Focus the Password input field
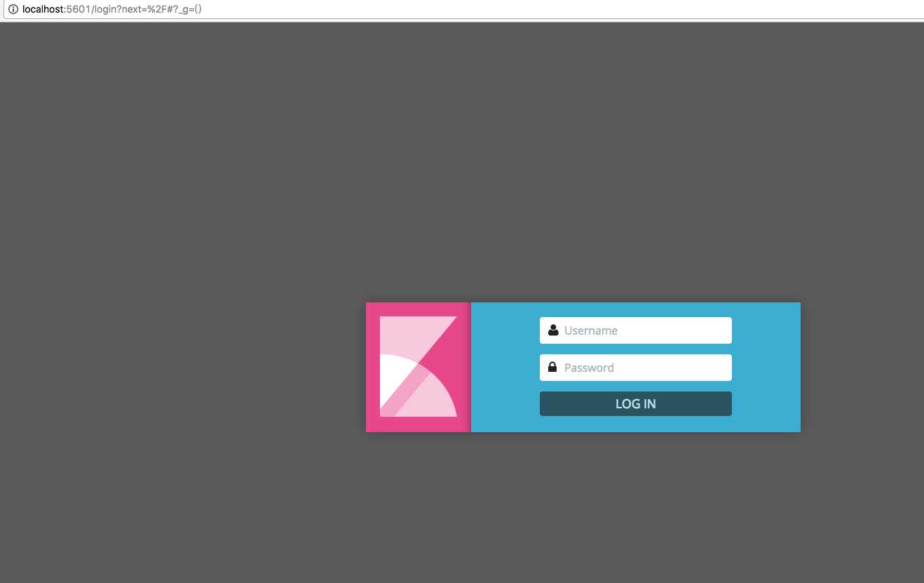Screen dimensions: 924x583 [645, 368]
